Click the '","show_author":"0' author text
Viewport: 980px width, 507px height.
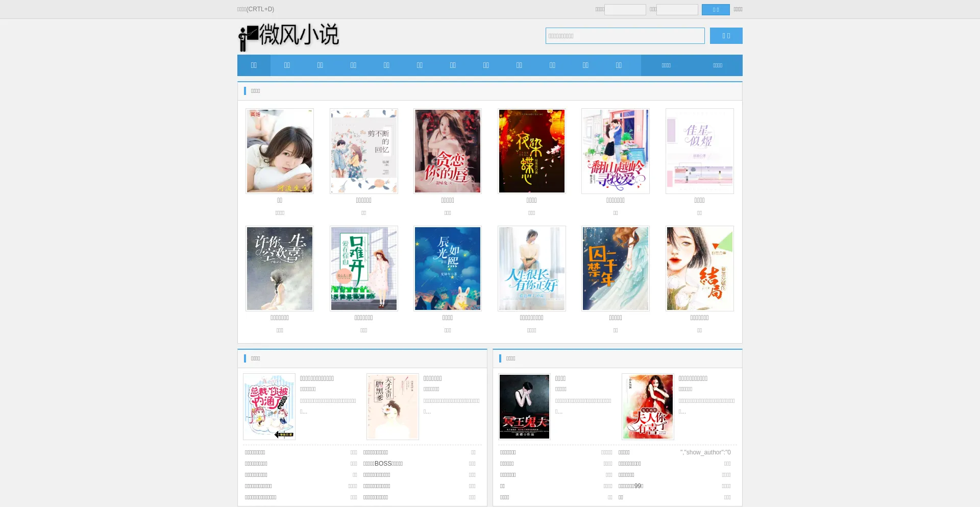click(x=705, y=452)
